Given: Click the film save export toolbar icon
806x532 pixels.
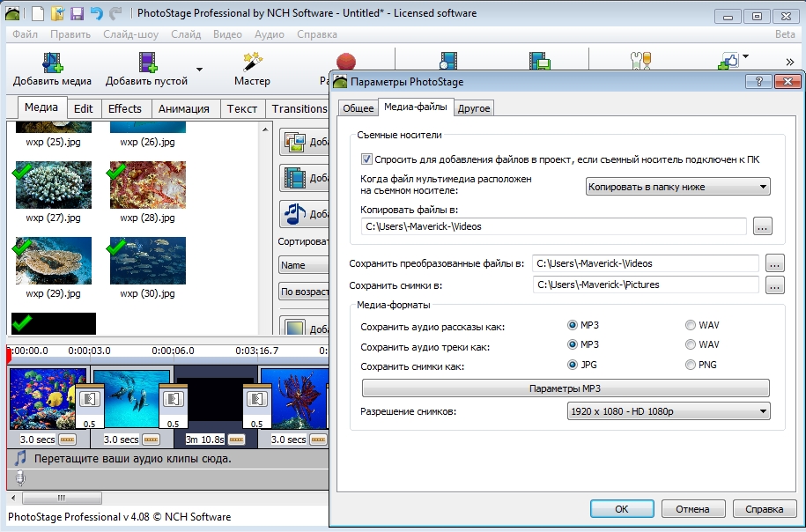Looking at the screenshot, I should click(540, 61).
